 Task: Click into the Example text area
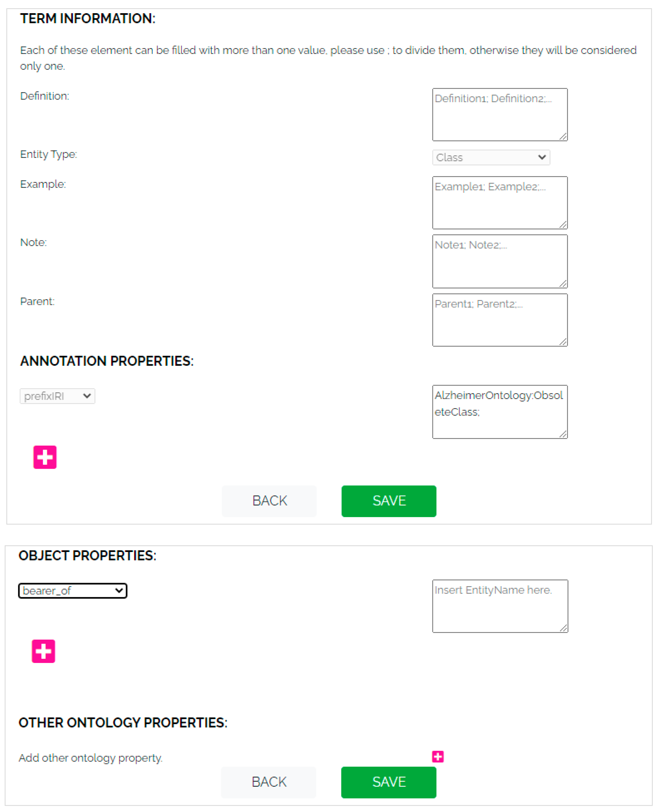pos(500,203)
